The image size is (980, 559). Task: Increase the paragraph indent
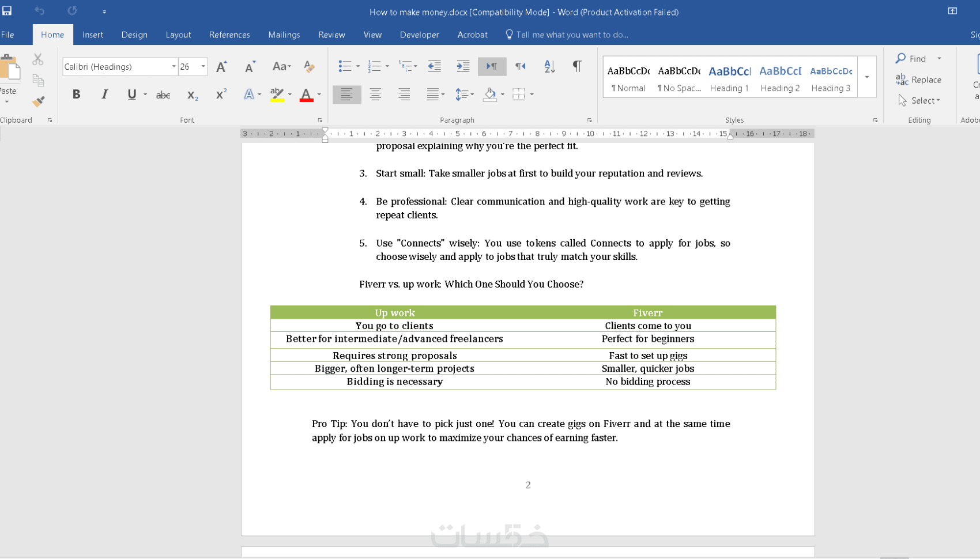point(463,66)
